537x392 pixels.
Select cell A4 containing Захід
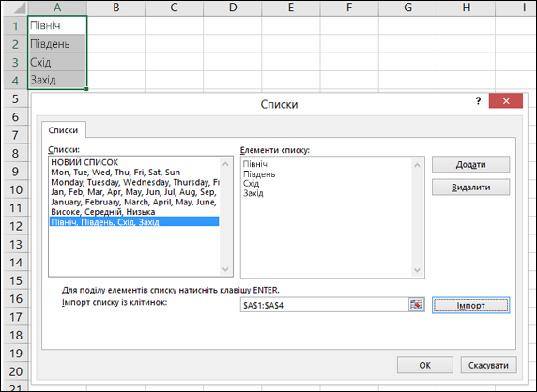(x=57, y=80)
